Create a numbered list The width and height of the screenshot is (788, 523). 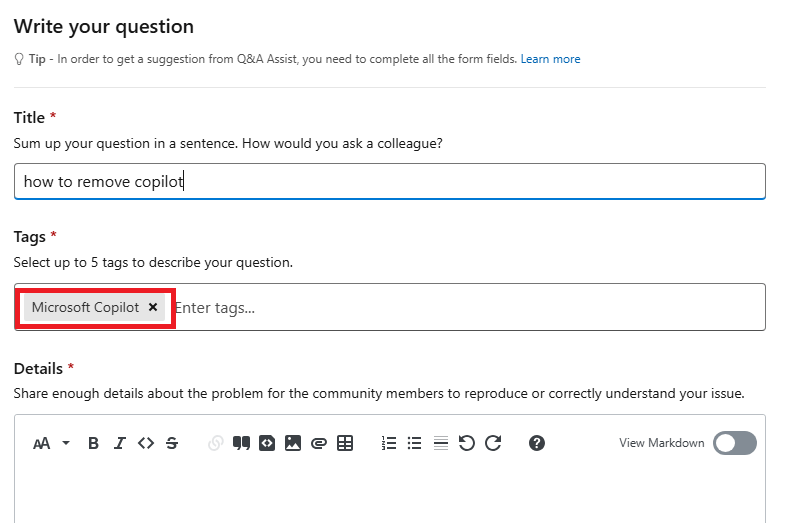pyautogui.click(x=389, y=443)
